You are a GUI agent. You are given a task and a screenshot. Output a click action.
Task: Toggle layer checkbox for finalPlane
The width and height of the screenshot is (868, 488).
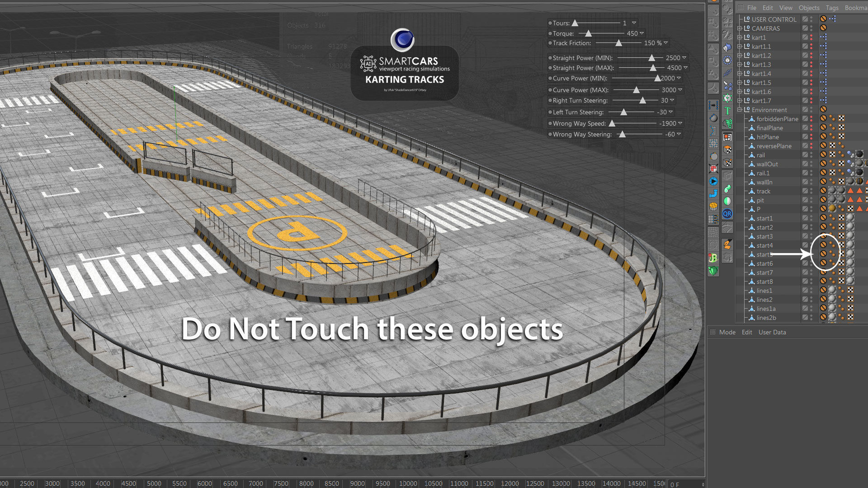[x=805, y=127]
